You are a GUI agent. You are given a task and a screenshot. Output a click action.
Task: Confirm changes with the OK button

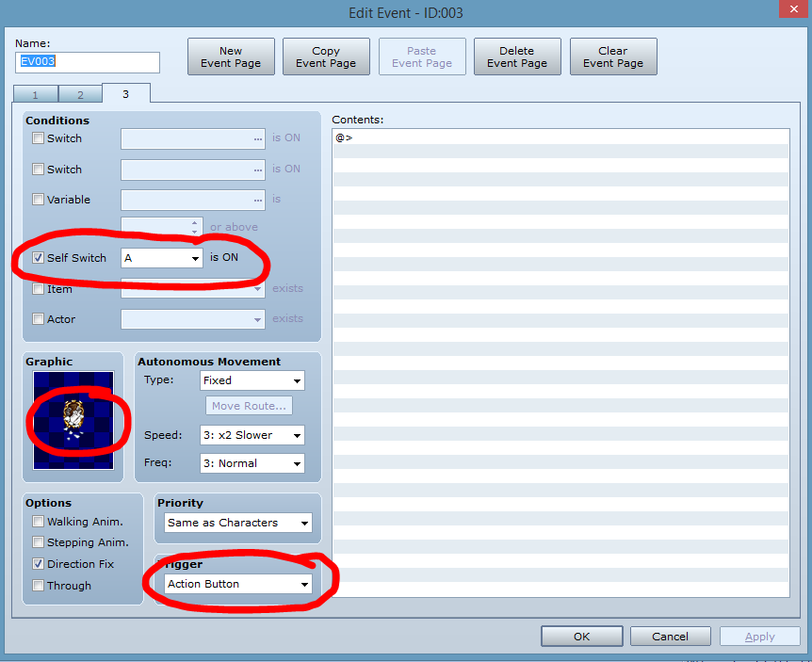[x=581, y=637]
